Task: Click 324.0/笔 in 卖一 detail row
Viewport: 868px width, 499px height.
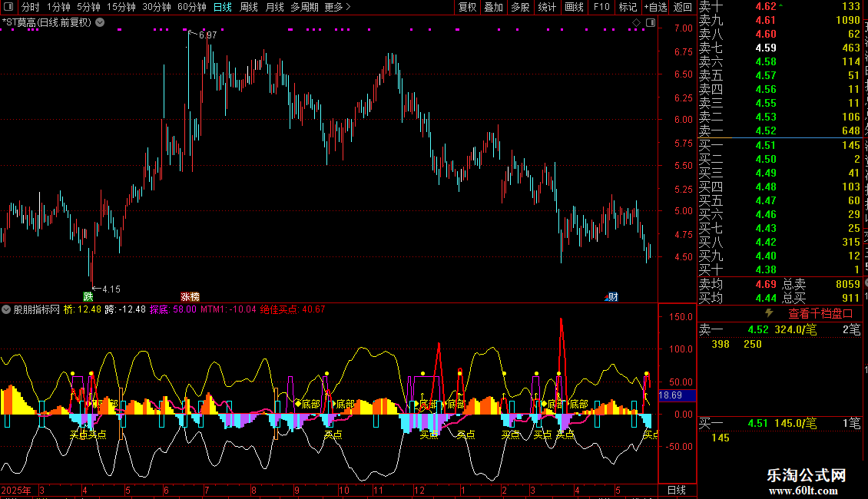Action: [796, 330]
